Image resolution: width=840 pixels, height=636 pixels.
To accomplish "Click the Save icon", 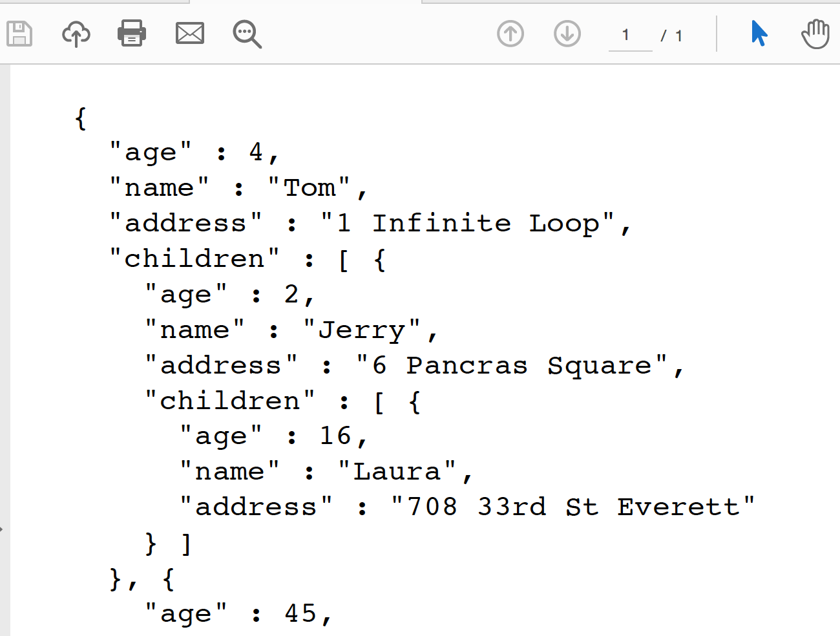I will [x=19, y=34].
